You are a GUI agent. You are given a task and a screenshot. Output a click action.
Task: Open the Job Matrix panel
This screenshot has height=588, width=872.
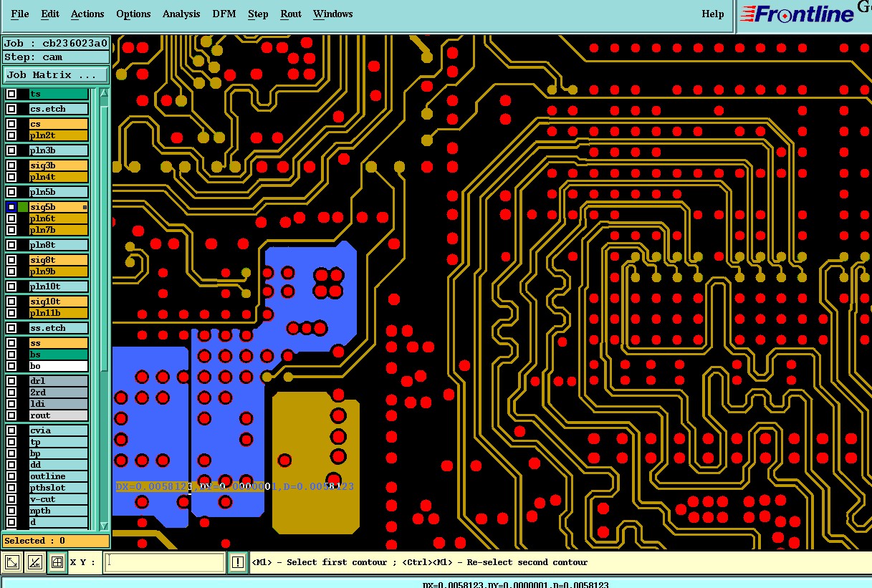click(56, 74)
